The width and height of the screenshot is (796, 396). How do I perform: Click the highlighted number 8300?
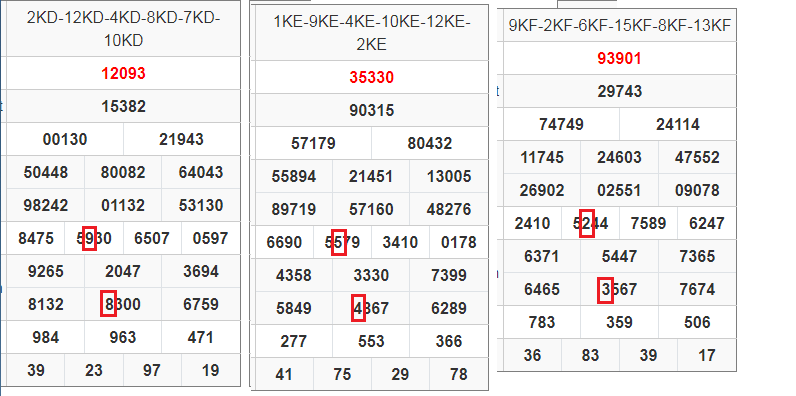pyautogui.click(x=123, y=304)
